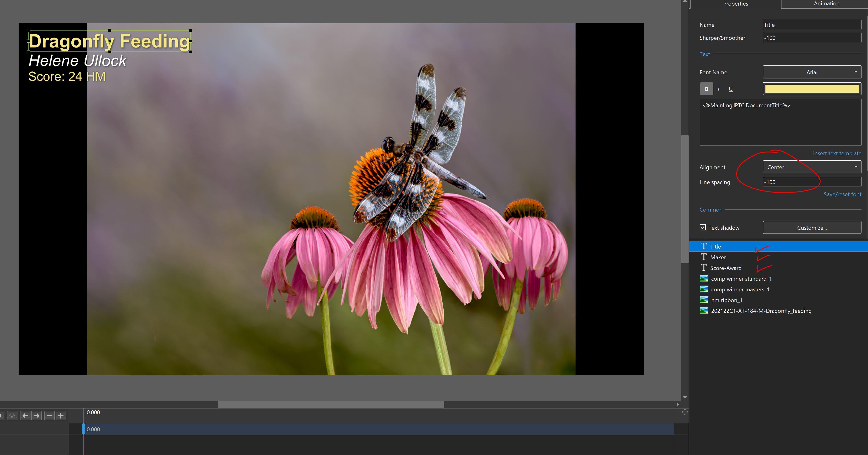Click the right arrow keyframe button

(x=36, y=415)
